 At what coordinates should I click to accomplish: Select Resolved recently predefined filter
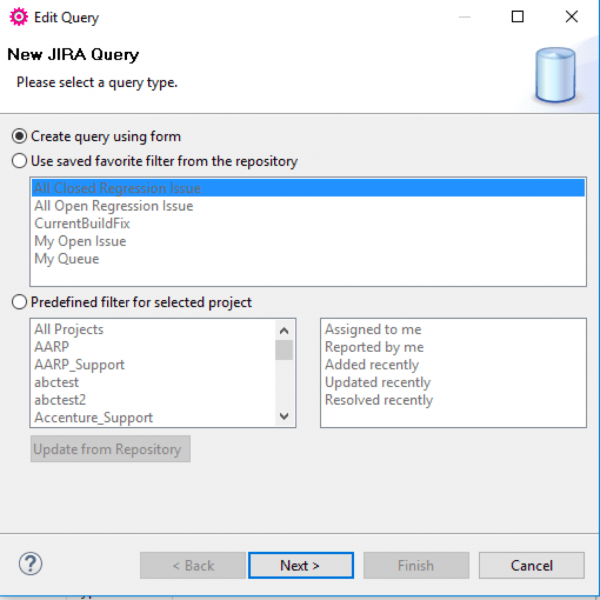[x=379, y=400]
